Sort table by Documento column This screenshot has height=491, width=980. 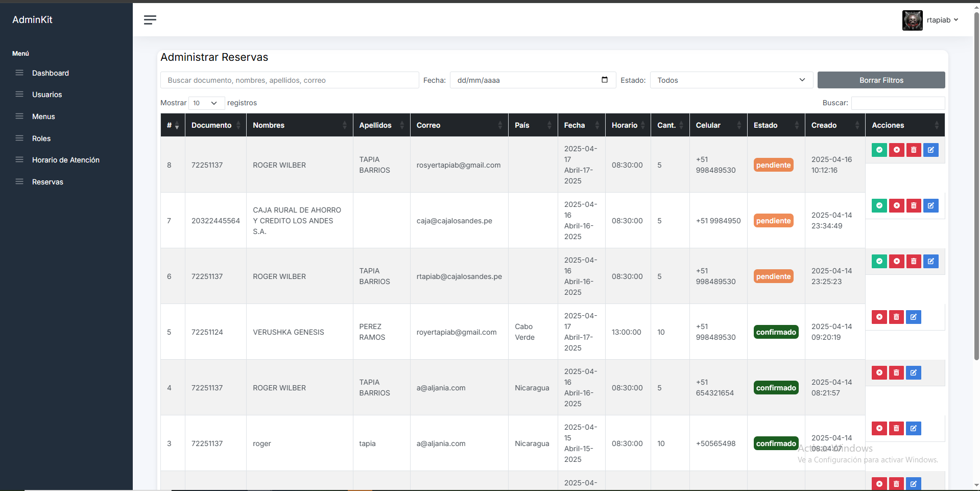[216, 125]
